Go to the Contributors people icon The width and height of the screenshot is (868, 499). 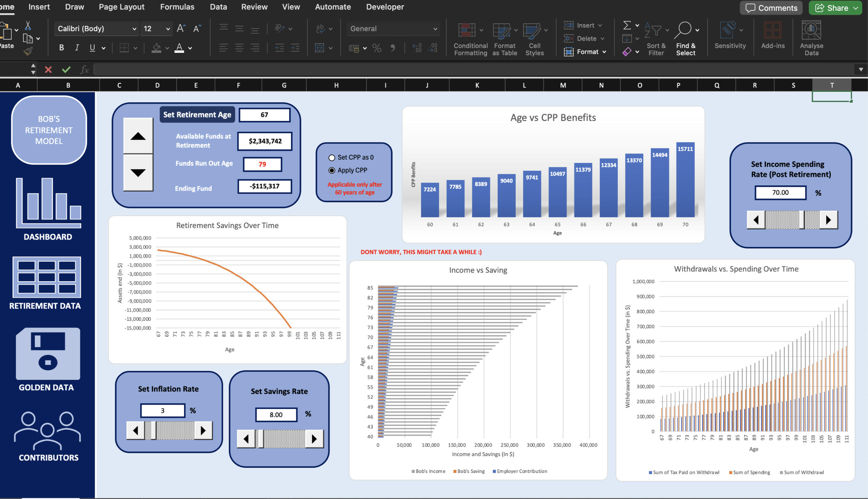(47, 431)
